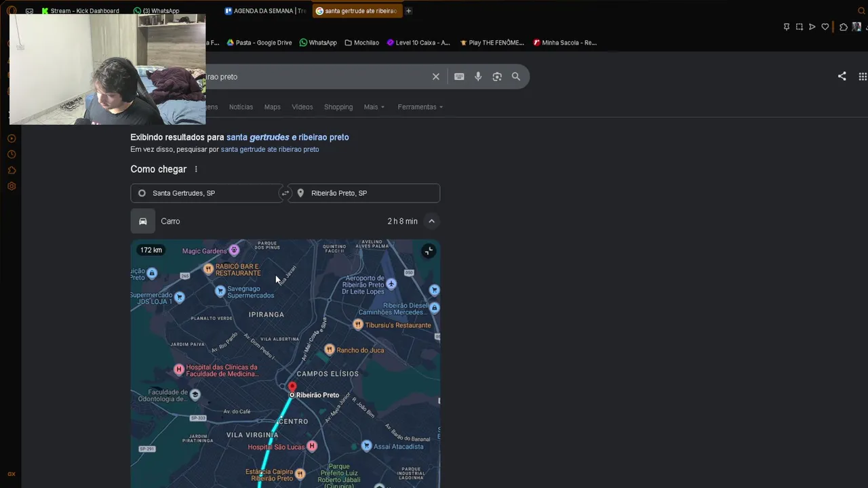Switch to the (3) WhatsApp browser tab
This screenshot has width=868, height=488.
coord(158,11)
